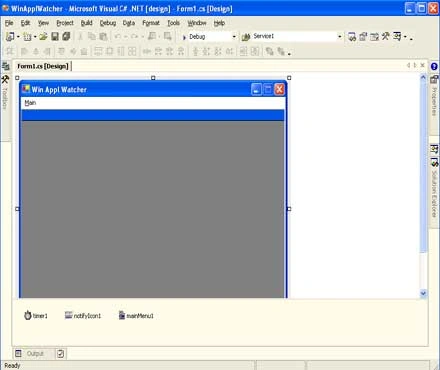Screen dimensions: 440x370
Task: Click the right-middle sizing handle of the form
Action: pos(289,209)
